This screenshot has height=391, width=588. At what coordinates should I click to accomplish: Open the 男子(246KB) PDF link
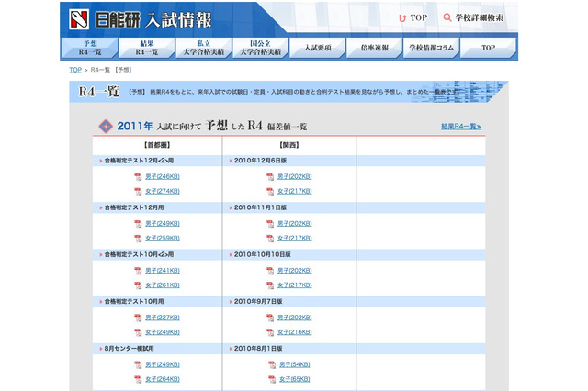tap(163, 176)
